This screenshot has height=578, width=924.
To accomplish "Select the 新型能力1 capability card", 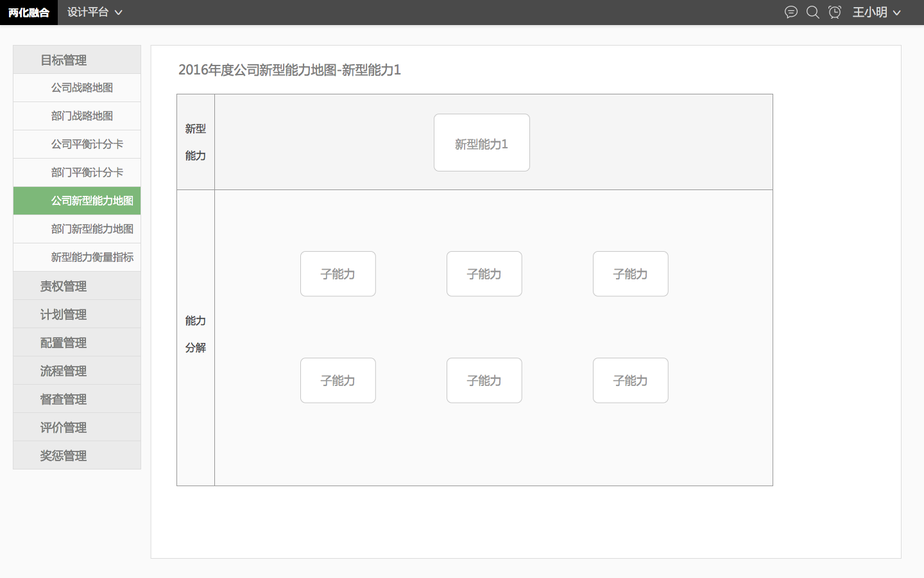I will [x=481, y=143].
